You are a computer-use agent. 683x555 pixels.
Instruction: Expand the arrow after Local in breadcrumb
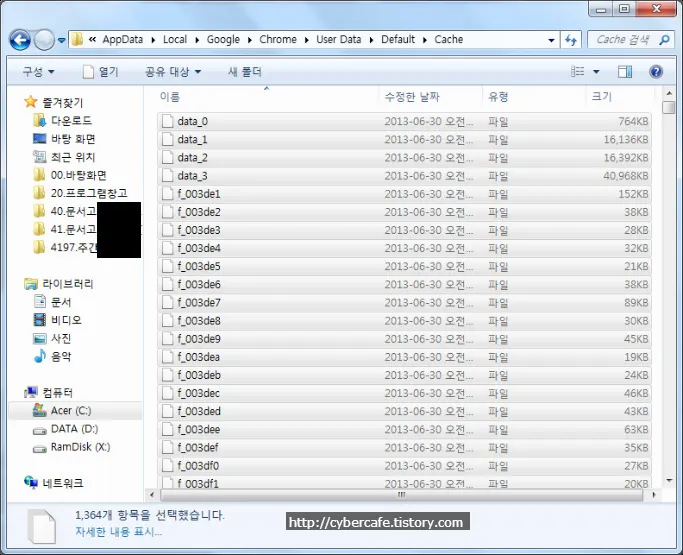(x=197, y=40)
